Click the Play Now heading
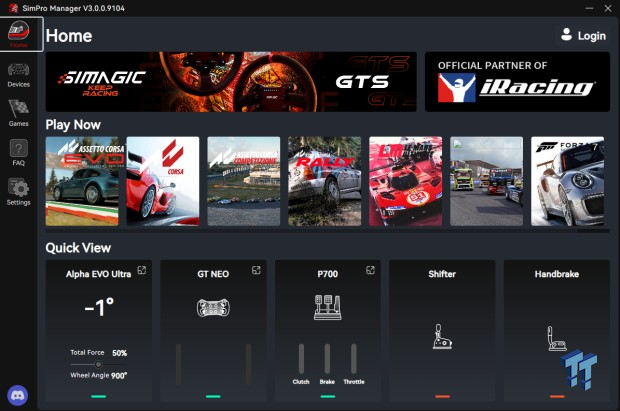Image resolution: width=620 pixels, height=411 pixels. [x=73, y=125]
